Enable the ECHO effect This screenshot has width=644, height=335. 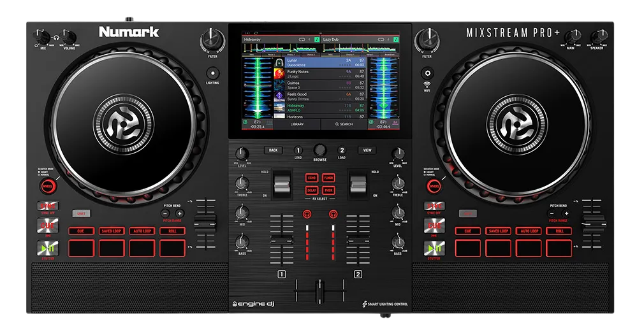(x=312, y=178)
